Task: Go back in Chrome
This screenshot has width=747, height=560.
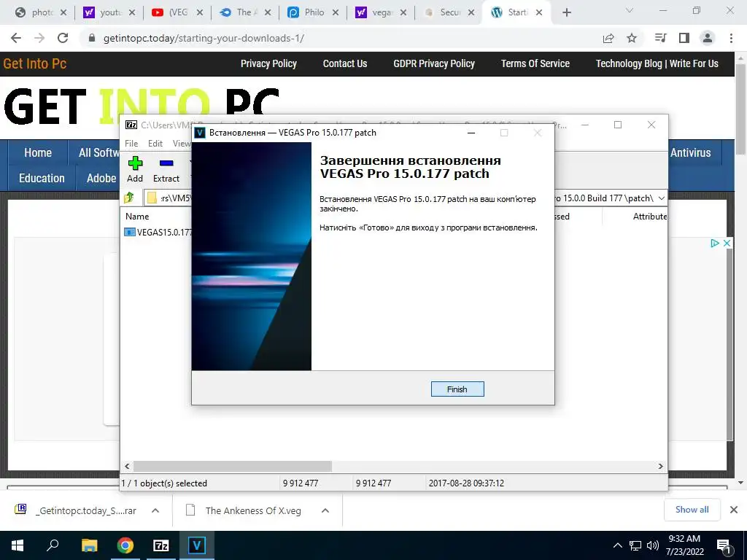Action: 16,38
